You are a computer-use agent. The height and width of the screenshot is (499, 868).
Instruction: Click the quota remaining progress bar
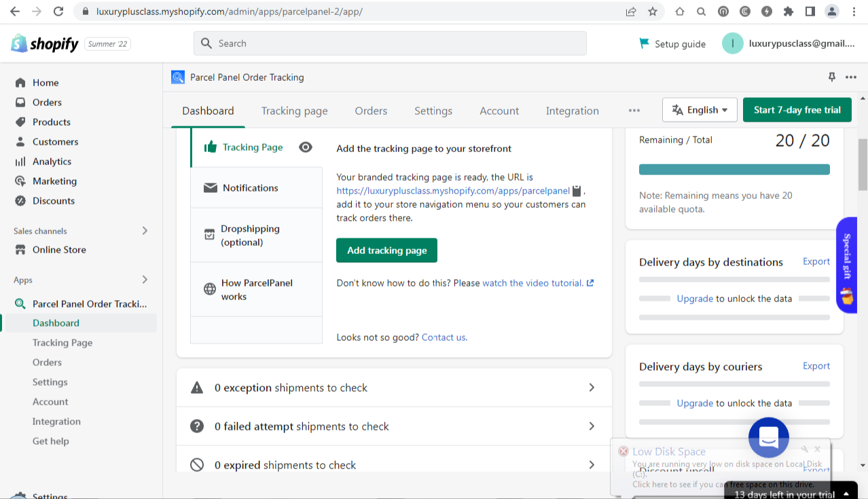tap(734, 170)
